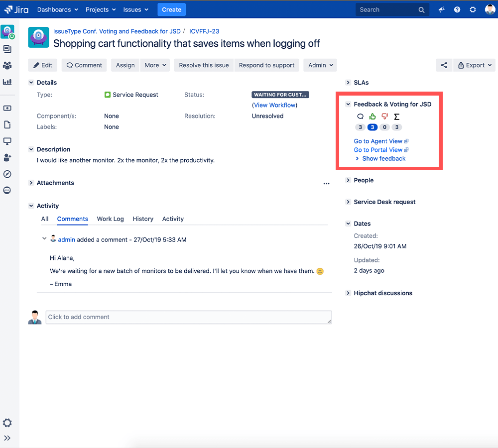498x448 pixels.
Task: Open the Attachments three-dot options menu
Action: tap(326, 184)
